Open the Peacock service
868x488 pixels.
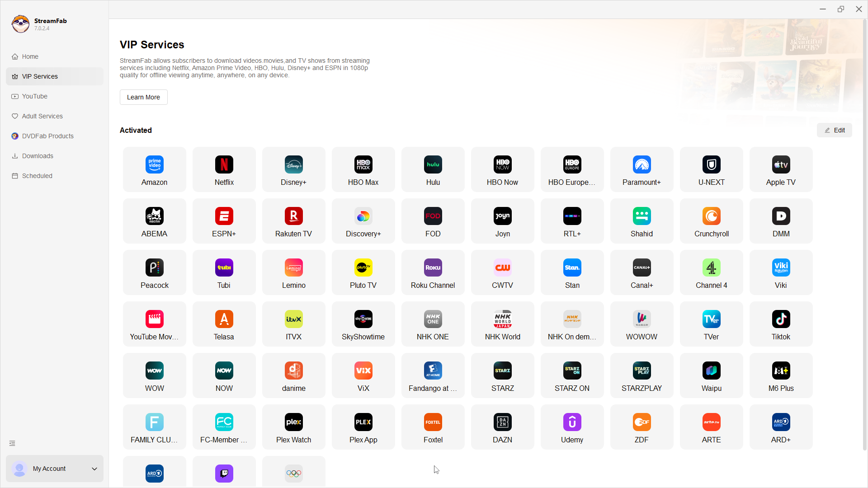click(x=155, y=272)
